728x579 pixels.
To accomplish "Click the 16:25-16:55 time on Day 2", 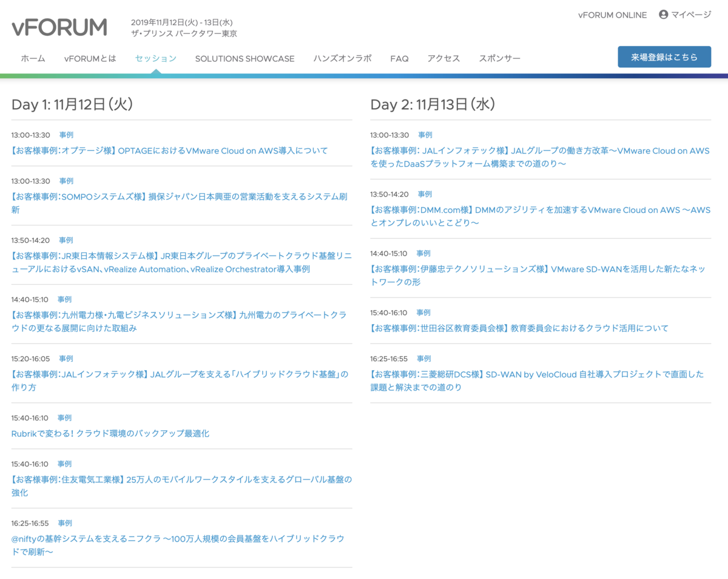I will [389, 359].
